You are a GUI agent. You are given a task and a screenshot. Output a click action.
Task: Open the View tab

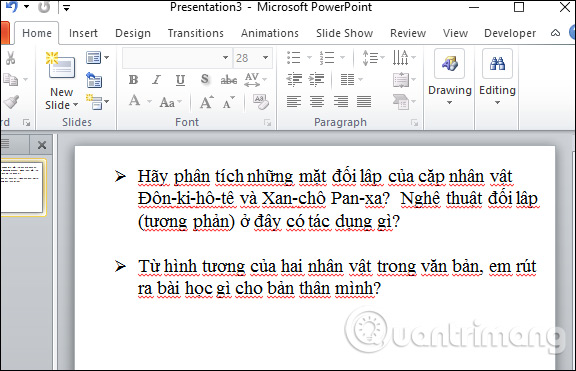click(x=456, y=33)
